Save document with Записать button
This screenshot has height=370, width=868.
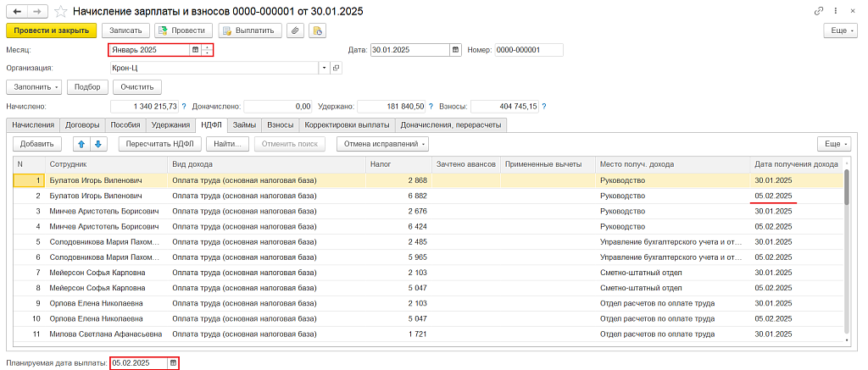point(125,31)
